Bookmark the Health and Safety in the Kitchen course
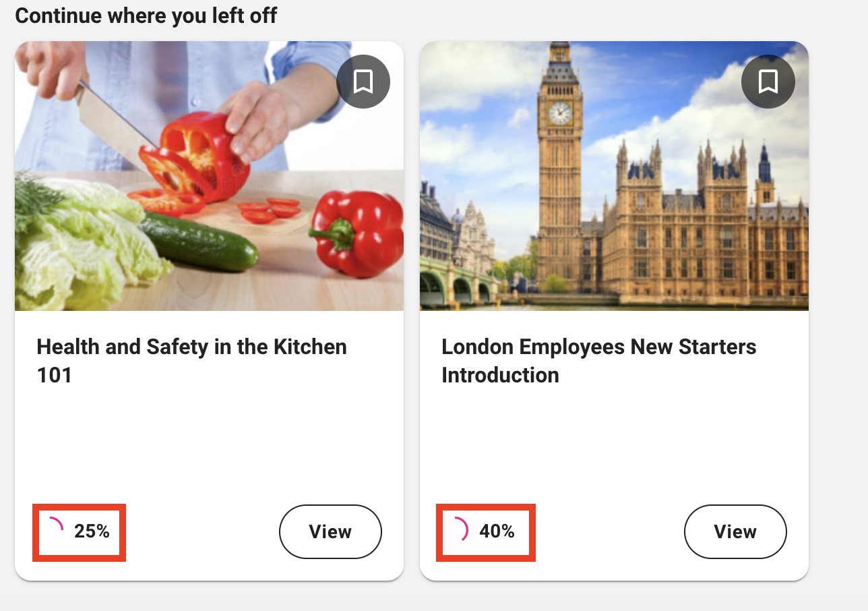The image size is (868, 611). [363, 82]
